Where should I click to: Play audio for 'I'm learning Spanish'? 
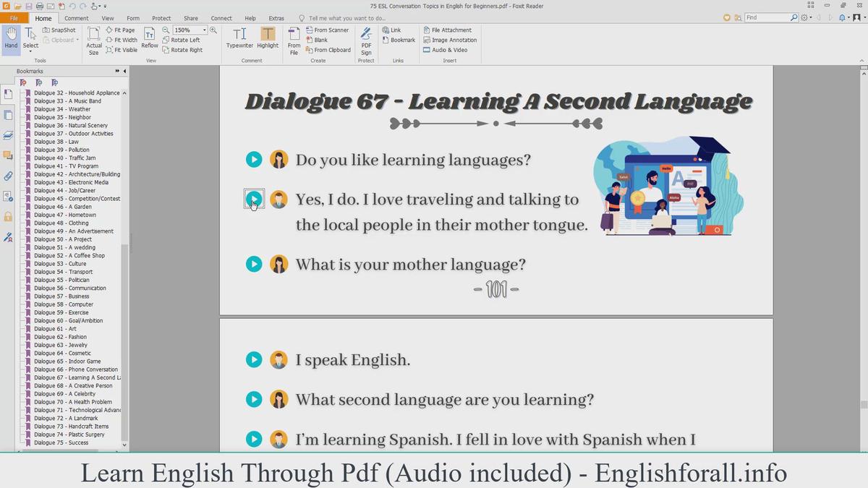click(x=254, y=439)
